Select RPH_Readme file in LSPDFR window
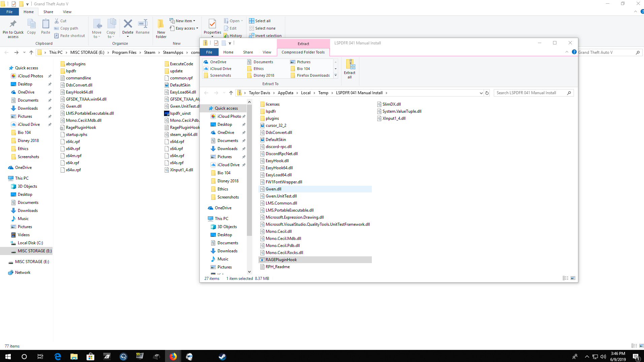Screen dimensions: 644x362 [x=275, y=267]
